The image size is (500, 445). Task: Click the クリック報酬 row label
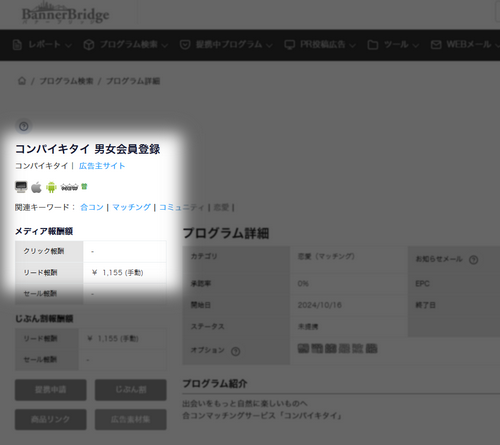coord(43,251)
